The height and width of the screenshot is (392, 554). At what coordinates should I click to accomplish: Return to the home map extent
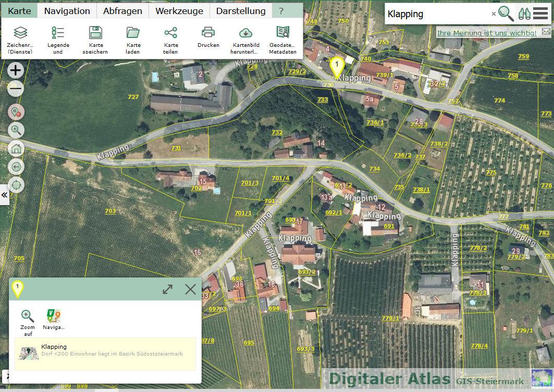(16, 148)
